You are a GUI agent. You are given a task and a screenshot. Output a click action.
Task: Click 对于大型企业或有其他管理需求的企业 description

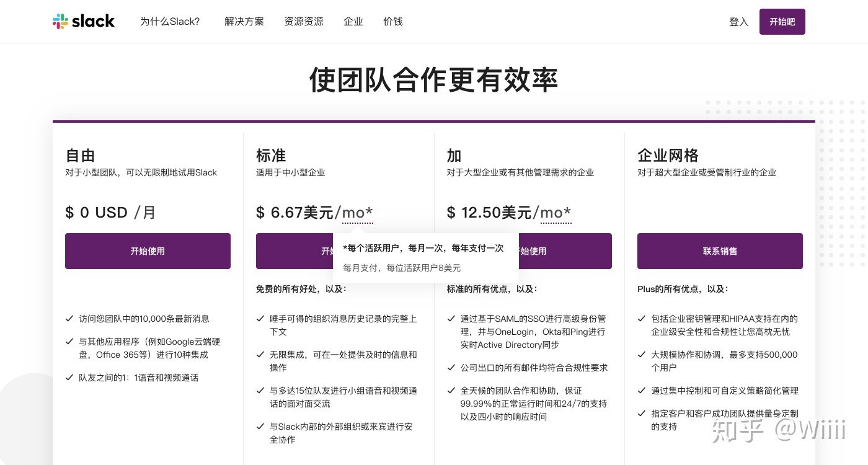(520, 172)
